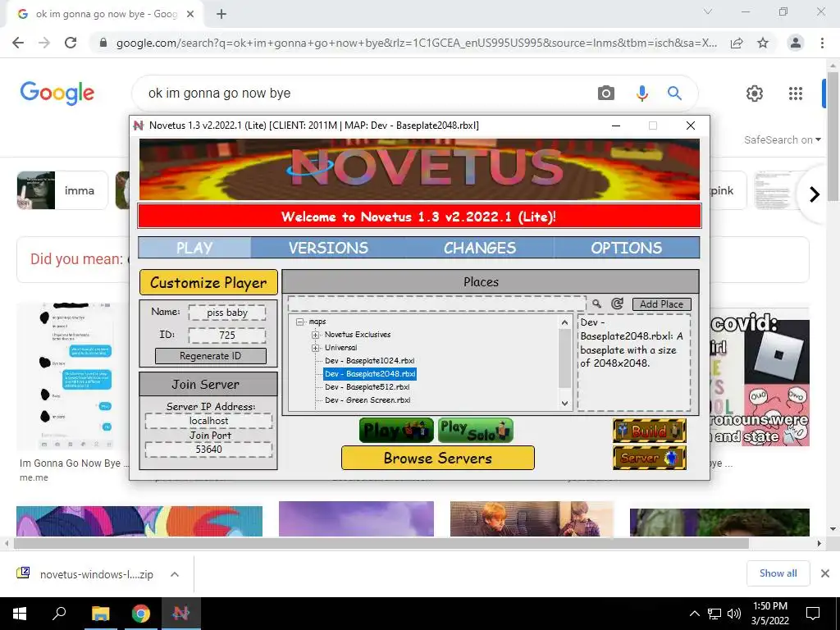Reload the Chrome page

71,43
